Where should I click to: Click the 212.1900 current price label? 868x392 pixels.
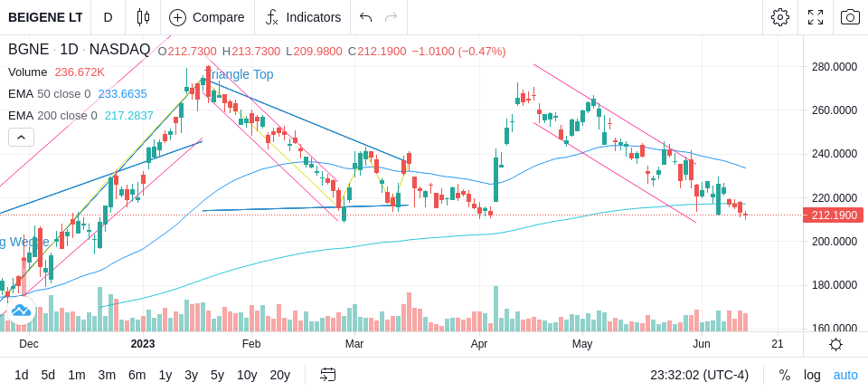[x=833, y=215]
